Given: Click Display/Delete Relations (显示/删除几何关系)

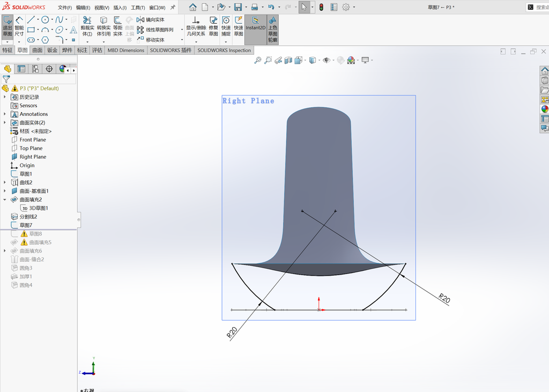Looking at the screenshot, I should (x=196, y=27).
